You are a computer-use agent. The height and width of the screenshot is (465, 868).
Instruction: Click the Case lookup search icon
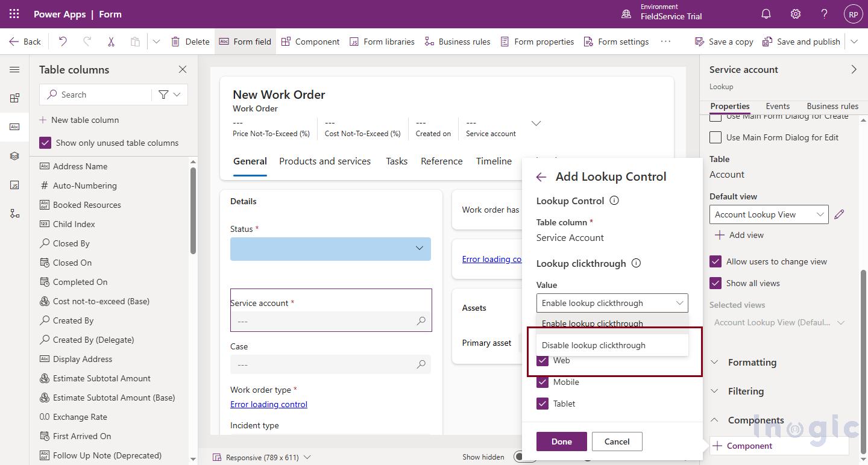coord(421,364)
